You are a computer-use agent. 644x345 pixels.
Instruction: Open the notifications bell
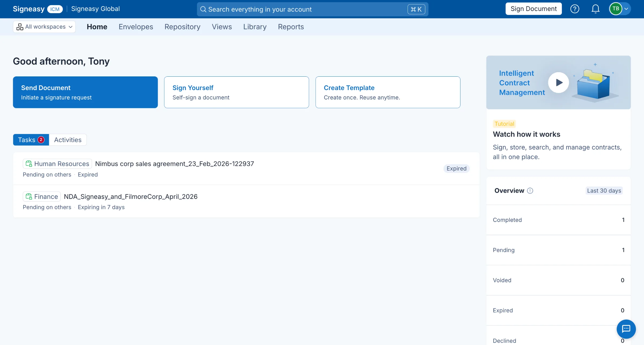pyautogui.click(x=595, y=9)
